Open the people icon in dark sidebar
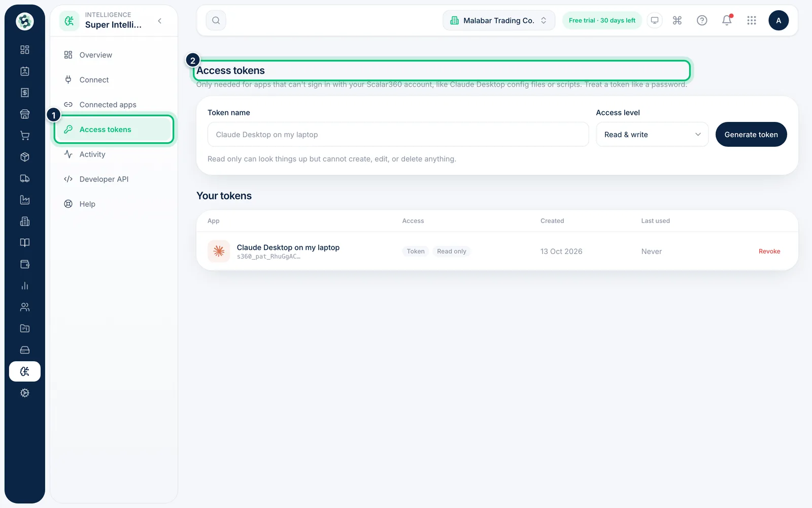The height and width of the screenshot is (508, 812). coord(24,307)
